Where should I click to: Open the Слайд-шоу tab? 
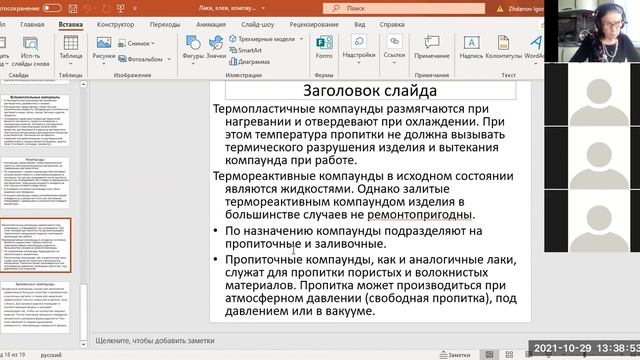click(x=258, y=24)
